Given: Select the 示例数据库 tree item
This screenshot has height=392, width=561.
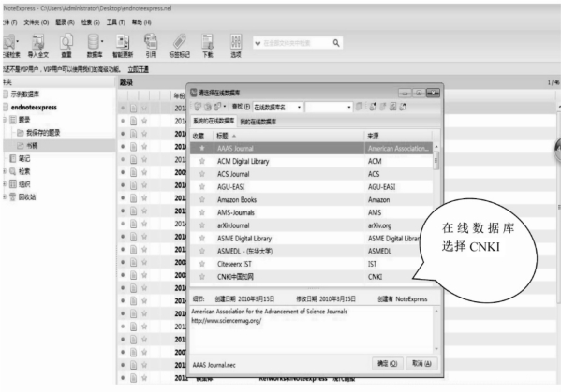Looking at the screenshot, I should pyautogui.click(x=24, y=94).
